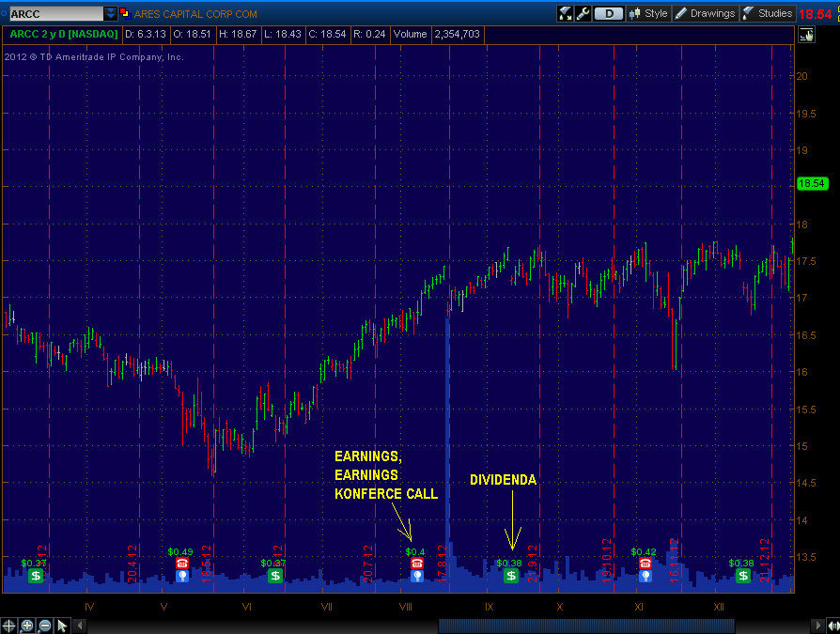The width and height of the screenshot is (840, 634).
Task: Open the Style menu
Action: pyautogui.click(x=648, y=13)
